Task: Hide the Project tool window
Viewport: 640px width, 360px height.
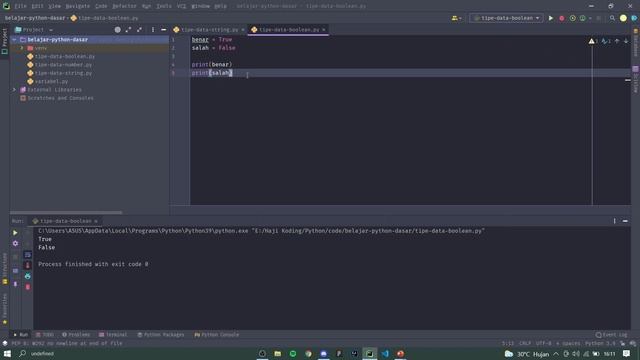Action: [164, 30]
